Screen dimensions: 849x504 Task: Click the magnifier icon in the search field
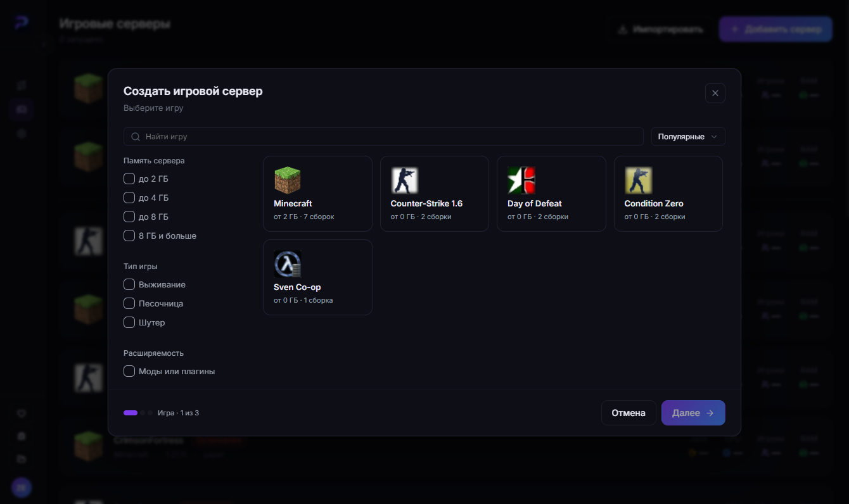136,137
